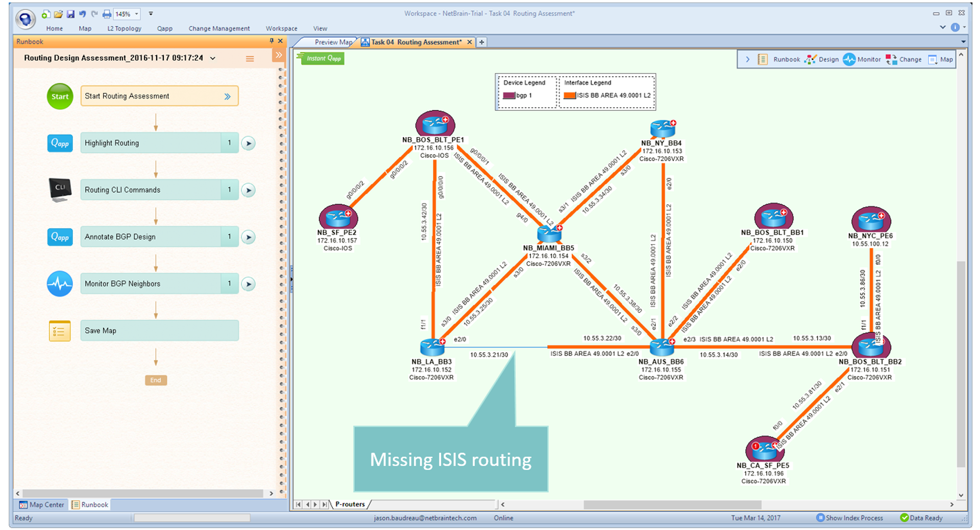Run the Routing CLI Commands step
This screenshot has height=530, width=980.
point(249,190)
